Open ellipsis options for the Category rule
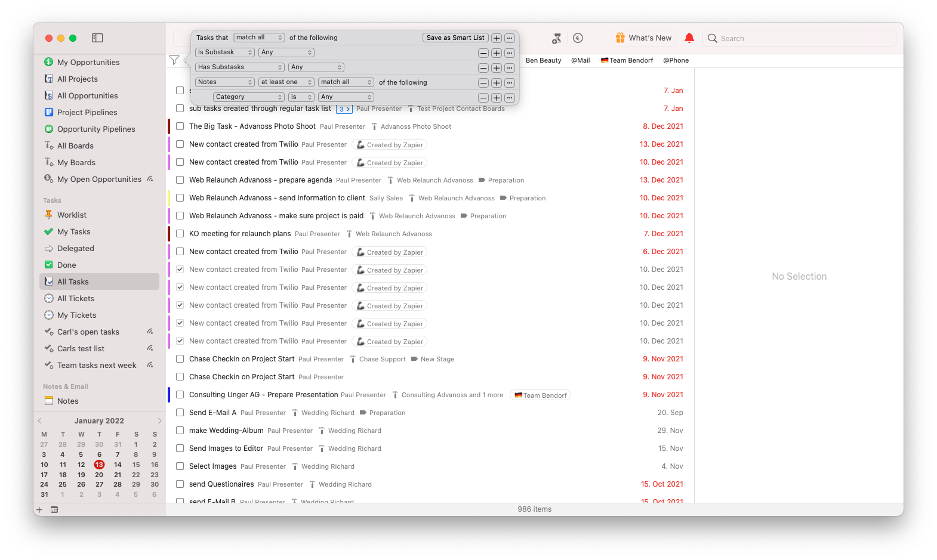The width and height of the screenshot is (937, 560). pyautogui.click(x=510, y=98)
